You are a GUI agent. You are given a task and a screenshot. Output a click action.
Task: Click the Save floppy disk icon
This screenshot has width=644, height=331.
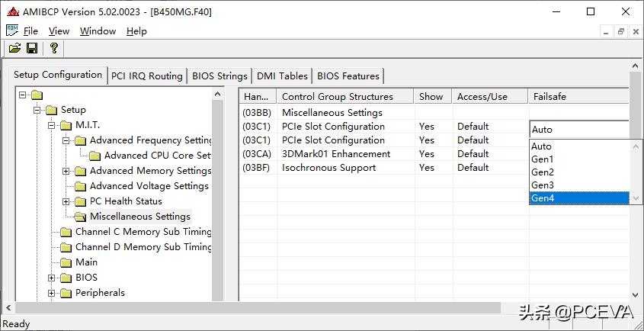click(x=32, y=48)
